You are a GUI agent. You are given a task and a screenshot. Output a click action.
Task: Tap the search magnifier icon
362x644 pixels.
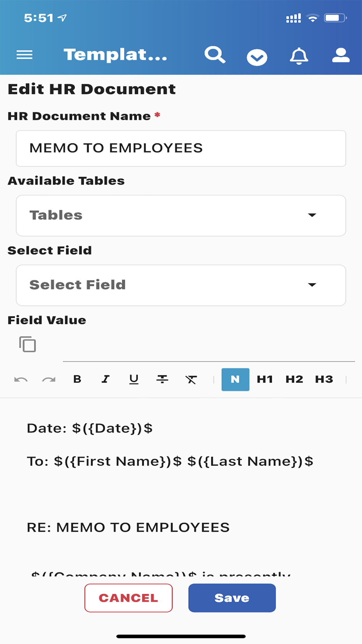[215, 55]
